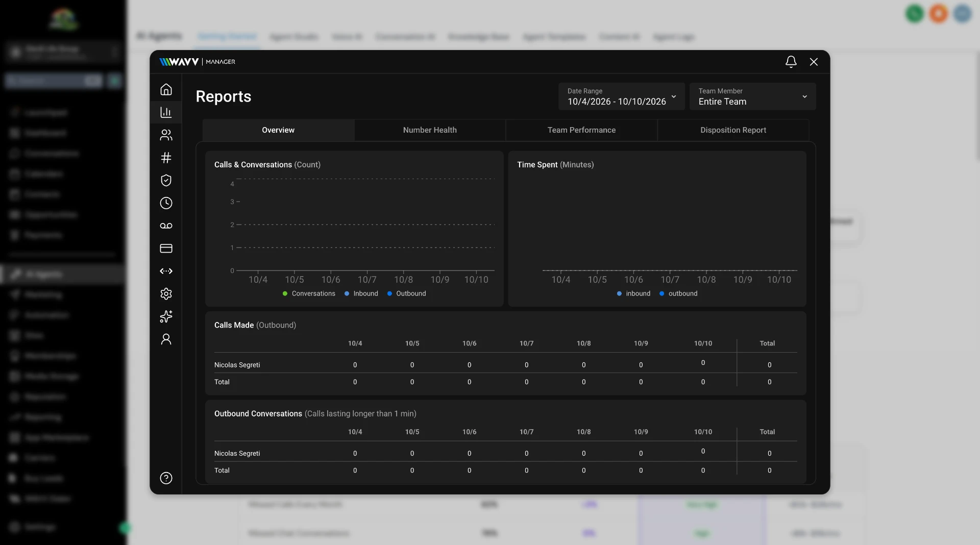Click Nicolas Segreti in Calls Made table
980x545 pixels.
(x=237, y=365)
